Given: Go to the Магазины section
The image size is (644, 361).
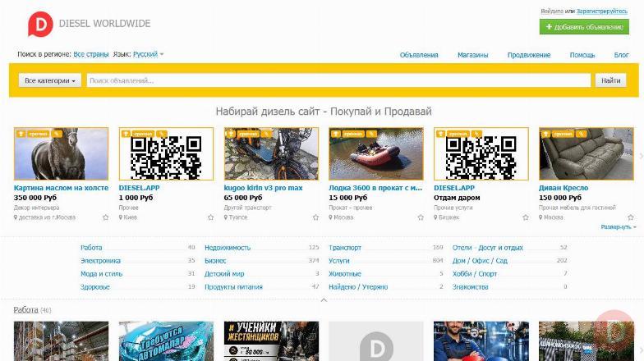Looking at the screenshot, I should [473, 55].
